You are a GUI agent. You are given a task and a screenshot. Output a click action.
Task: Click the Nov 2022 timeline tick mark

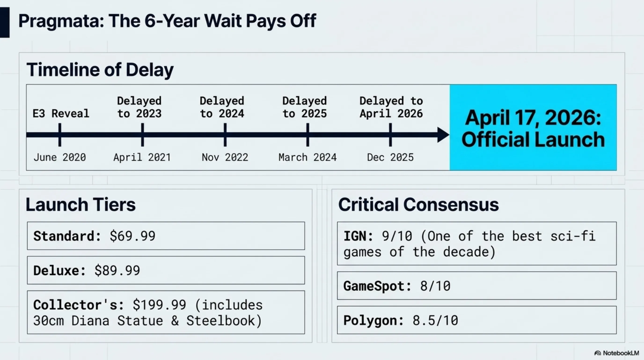225,135
